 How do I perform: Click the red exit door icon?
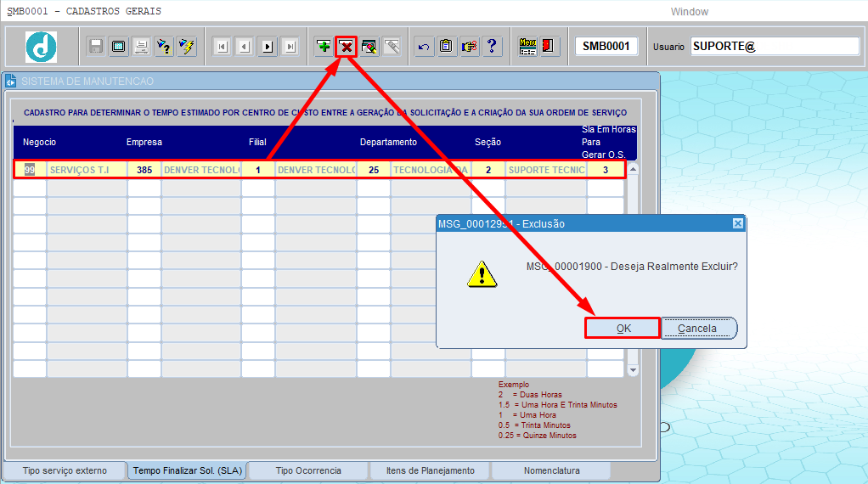[x=548, y=47]
